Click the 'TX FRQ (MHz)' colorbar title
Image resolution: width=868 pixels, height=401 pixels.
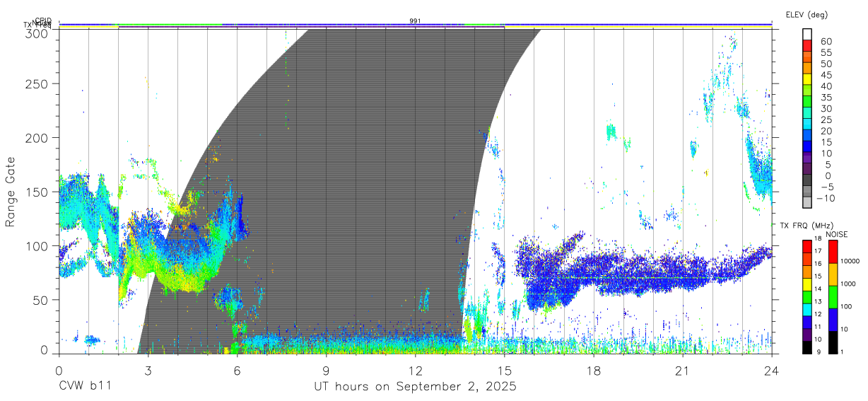(x=807, y=226)
